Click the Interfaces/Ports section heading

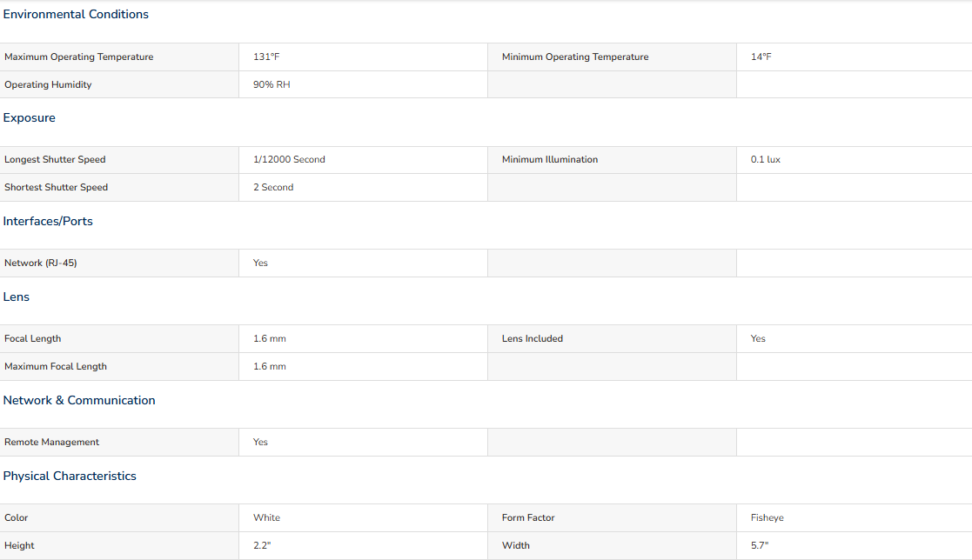click(x=48, y=222)
